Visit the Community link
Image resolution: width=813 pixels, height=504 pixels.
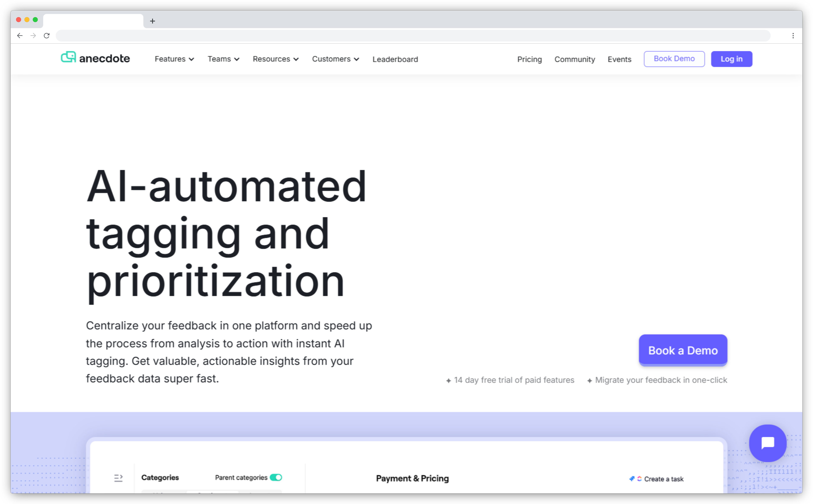point(574,59)
